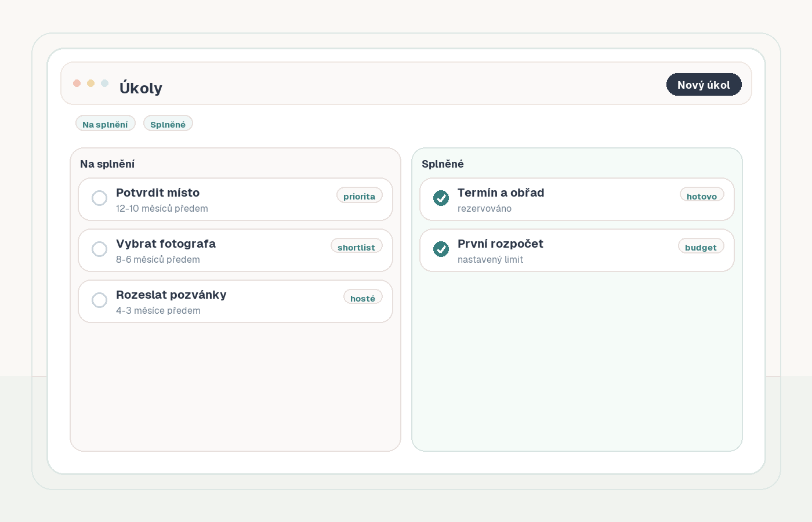The height and width of the screenshot is (522, 812).
Task: Open the Potvrdit místo task title
Action: (158, 193)
